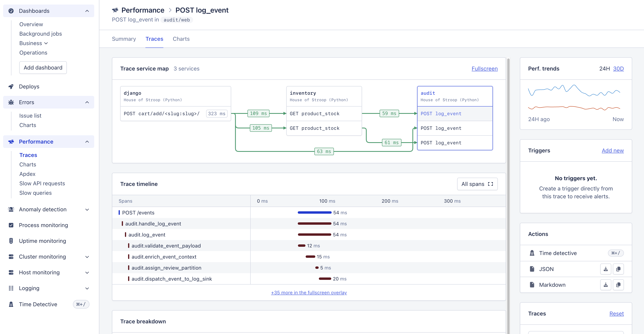
Task: Click the Process monitoring checkmark icon
Action: (x=11, y=225)
